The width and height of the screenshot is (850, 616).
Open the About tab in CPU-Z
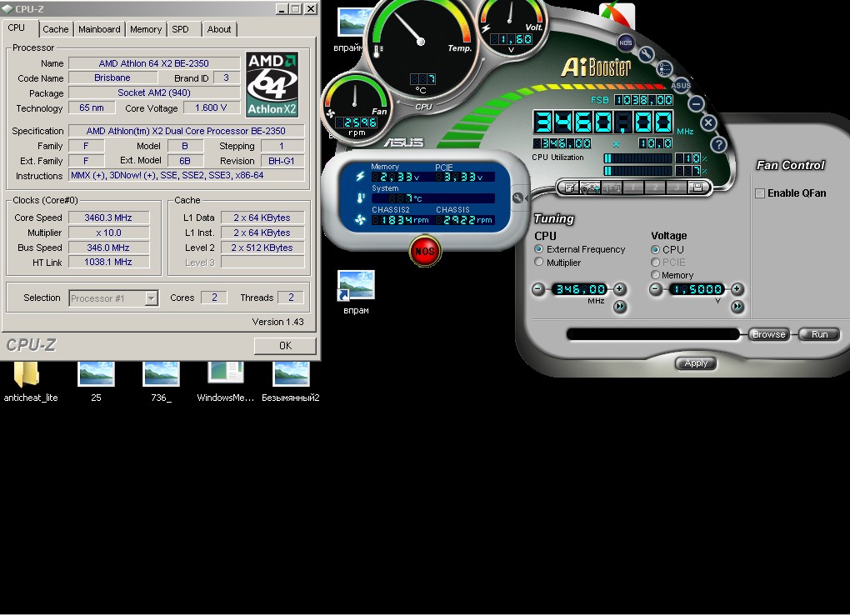[219, 29]
